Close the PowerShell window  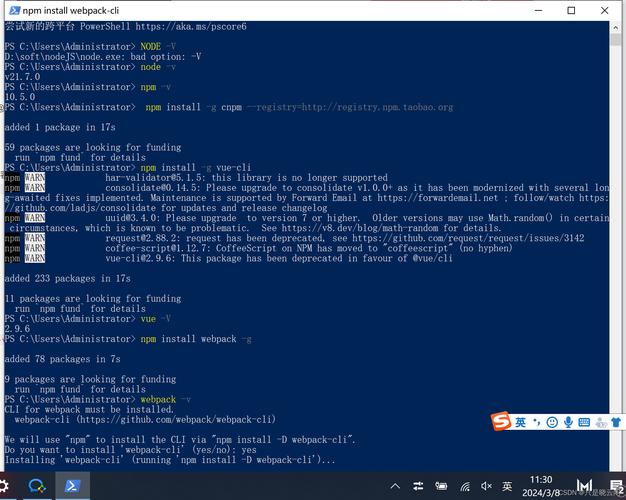[604, 10]
